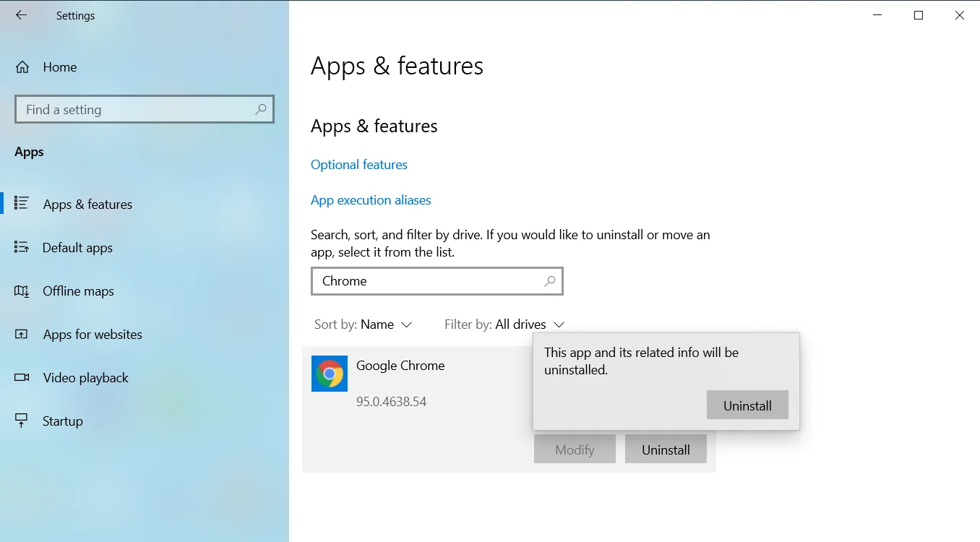Click version text 95.0.4638.54
Screen dimensions: 980x542
point(391,402)
